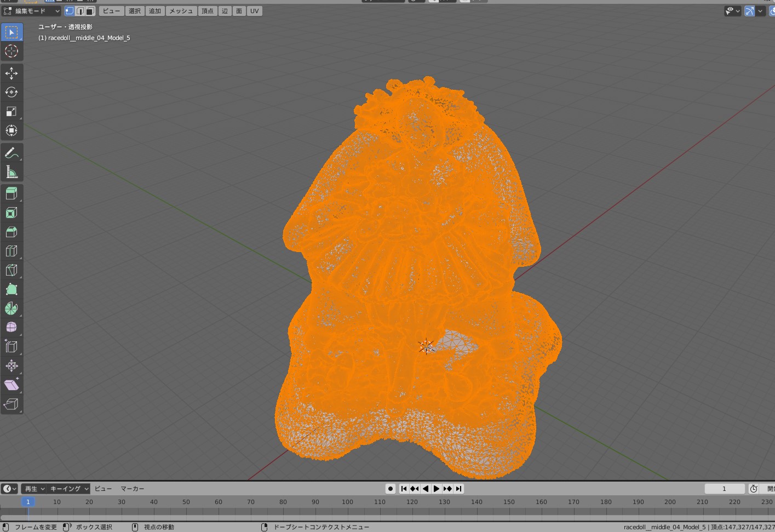This screenshot has height=532, width=775.
Task: Activate the Measure ruler tool
Action: [x=12, y=172]
